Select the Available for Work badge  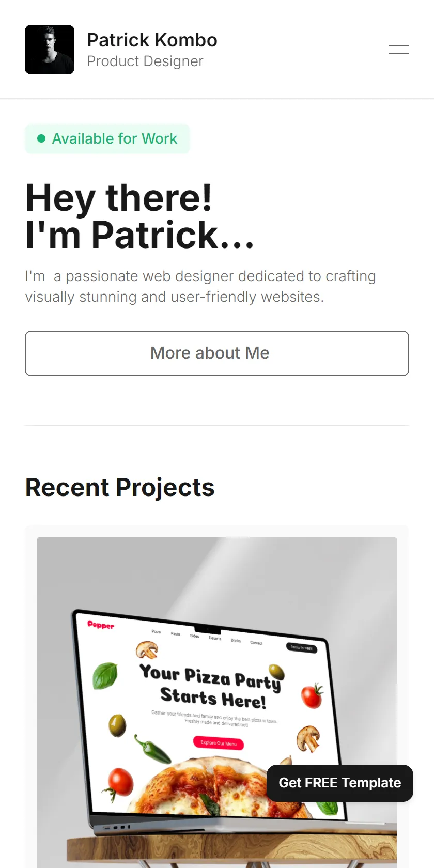[x=107, y=138]
